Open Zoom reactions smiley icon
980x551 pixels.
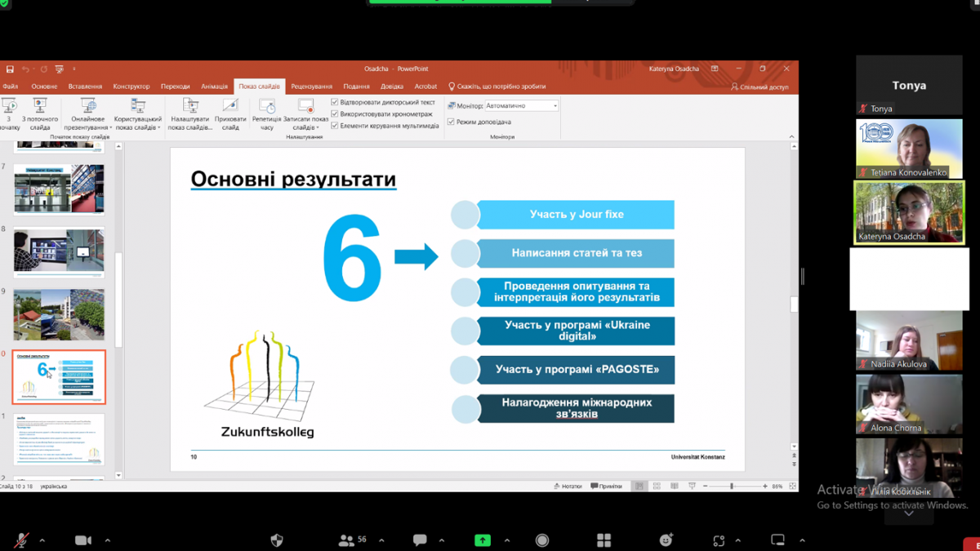point(666,540)
